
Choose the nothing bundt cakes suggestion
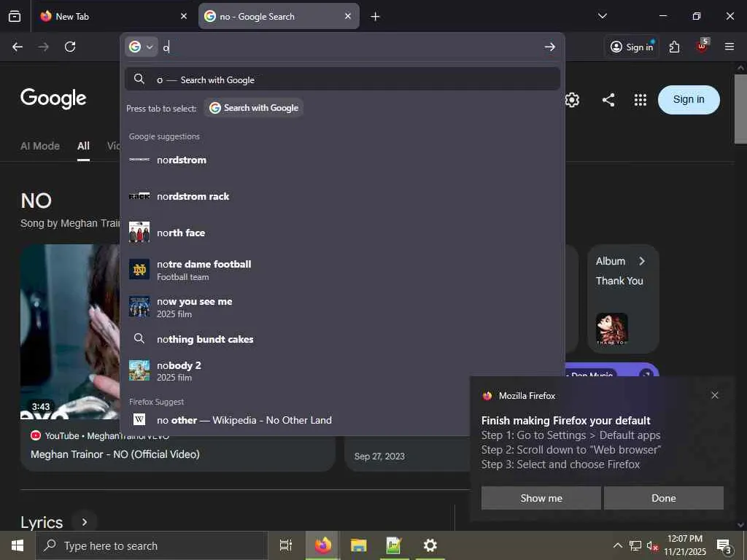point(342,339)
